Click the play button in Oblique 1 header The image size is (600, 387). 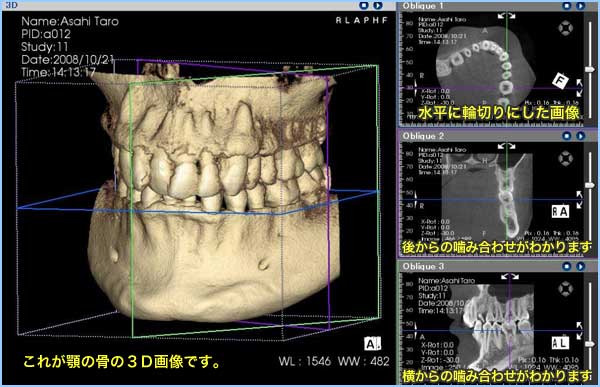pos(580,6)
